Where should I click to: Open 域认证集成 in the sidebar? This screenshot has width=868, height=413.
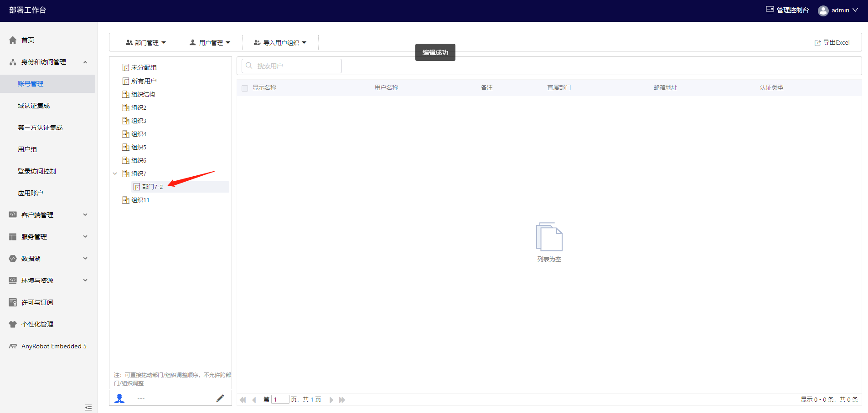click(x=34, y=106)
